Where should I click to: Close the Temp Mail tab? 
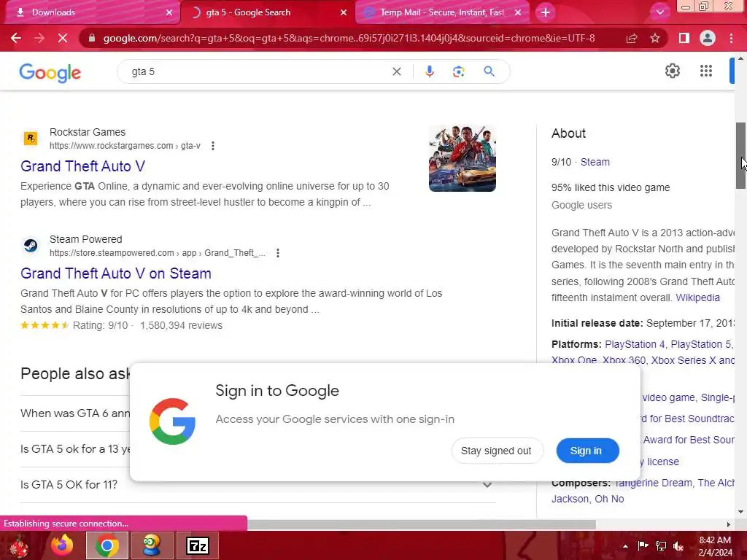click(518, 12)
